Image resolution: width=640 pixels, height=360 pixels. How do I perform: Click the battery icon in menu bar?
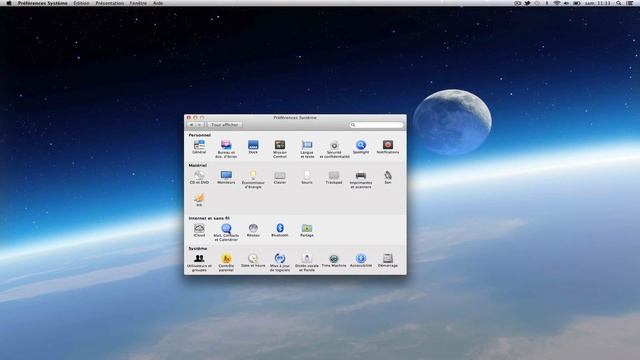[x=577, y=3]
